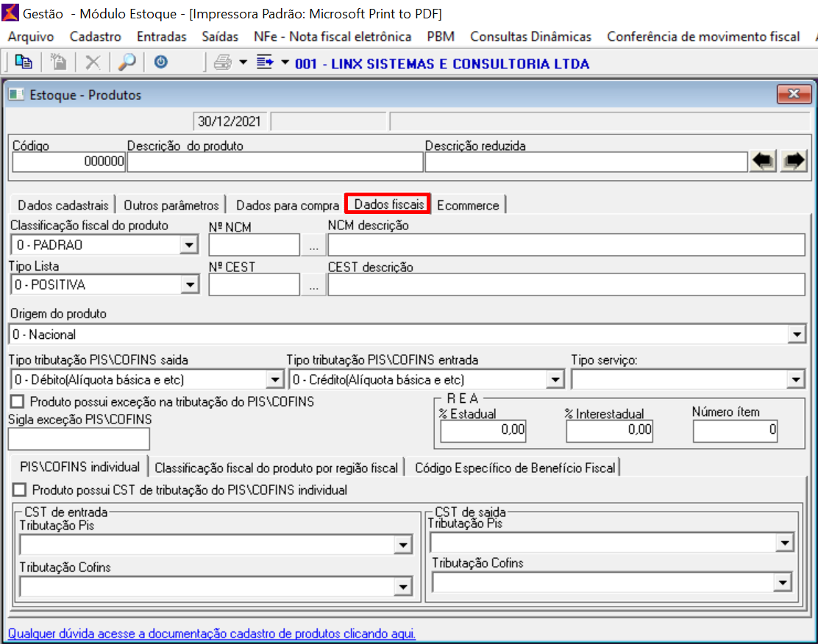The width and height of the screenshot is (818, 644).
Task: Open NCM lookup with the ellipsis button
Action: click(x=313, y=245)
